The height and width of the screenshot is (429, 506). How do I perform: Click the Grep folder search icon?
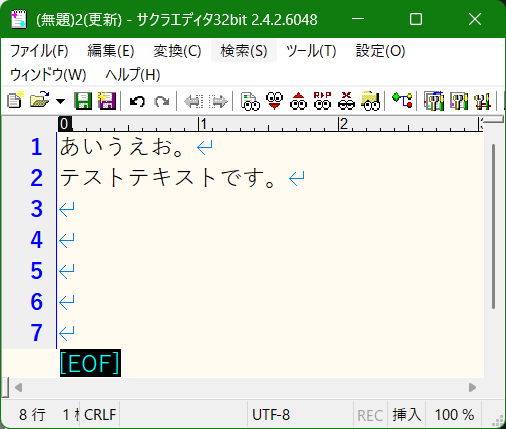pos(370,101)
